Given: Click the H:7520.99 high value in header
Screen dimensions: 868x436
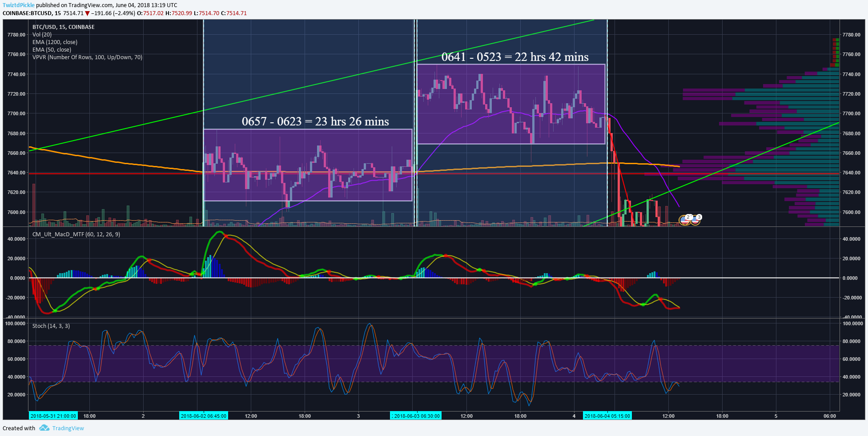Looking at the screenshot, I should [x=179, y=13].
